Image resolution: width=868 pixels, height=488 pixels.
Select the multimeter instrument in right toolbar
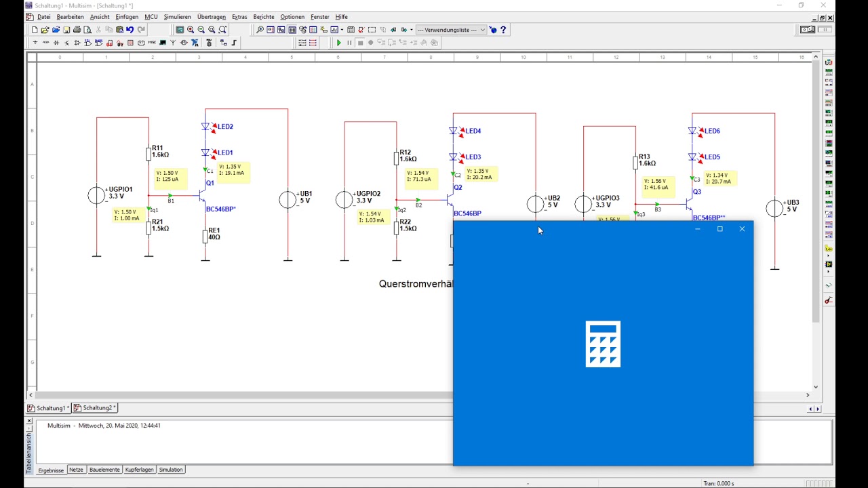pyautogui.click(x=829, y=62)
